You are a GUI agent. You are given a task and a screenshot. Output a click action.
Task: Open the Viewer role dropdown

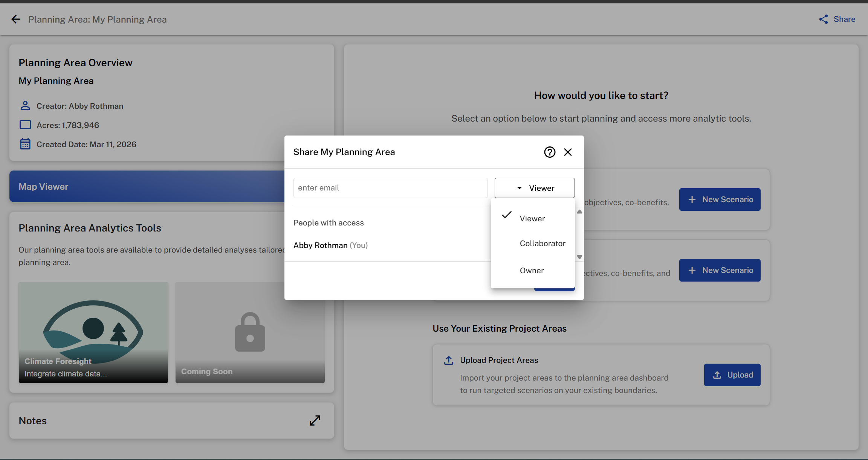pos(534,188)
